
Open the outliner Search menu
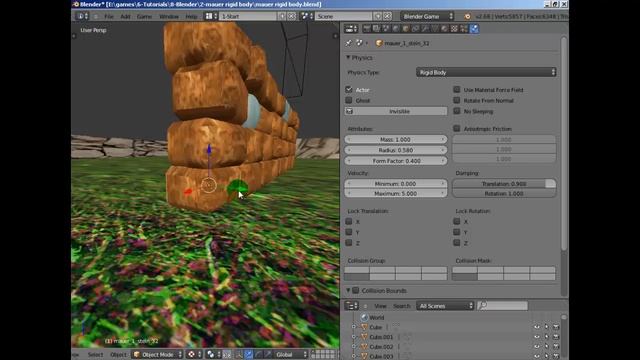[402, 306]
